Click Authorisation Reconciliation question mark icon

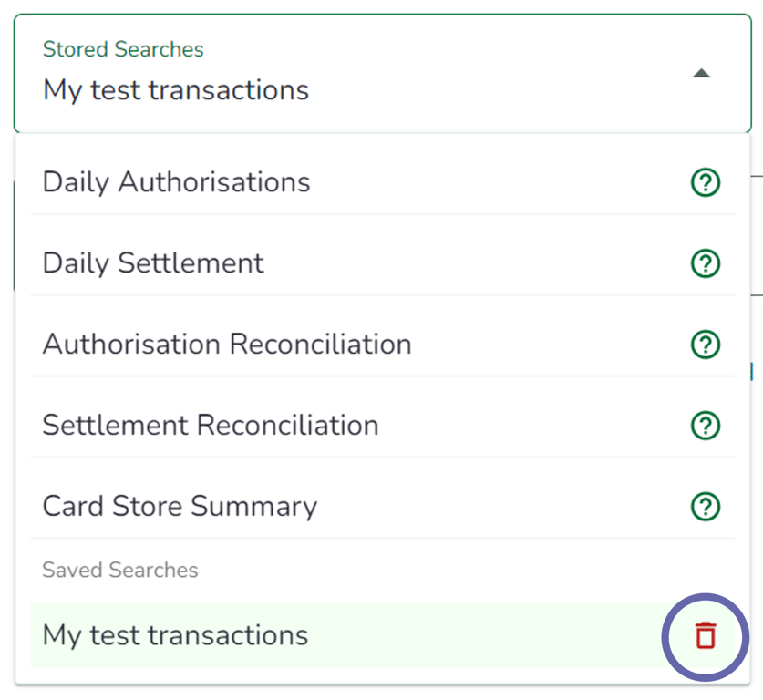coord(705,345)
